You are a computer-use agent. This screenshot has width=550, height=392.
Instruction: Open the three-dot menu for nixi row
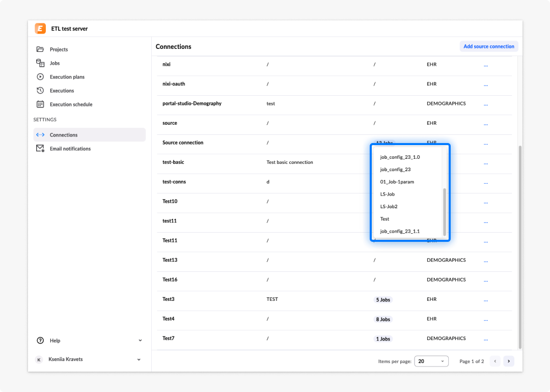click(485, 65)
